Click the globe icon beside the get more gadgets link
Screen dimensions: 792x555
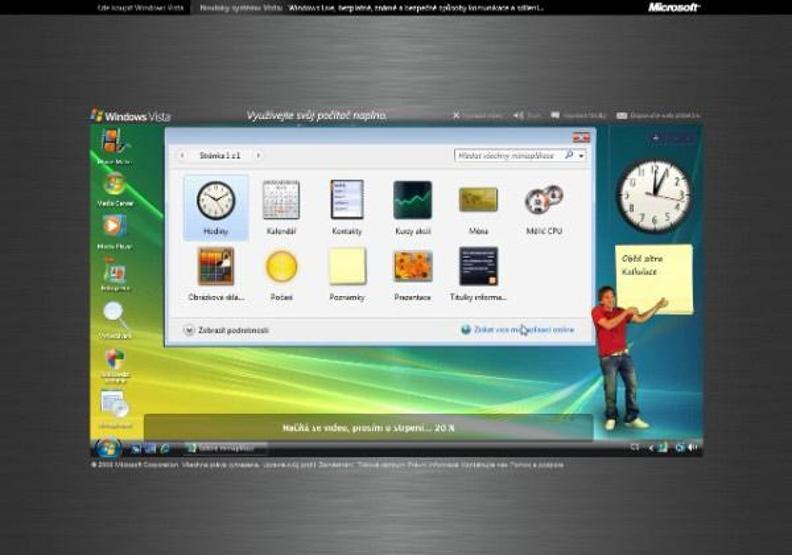466,330
